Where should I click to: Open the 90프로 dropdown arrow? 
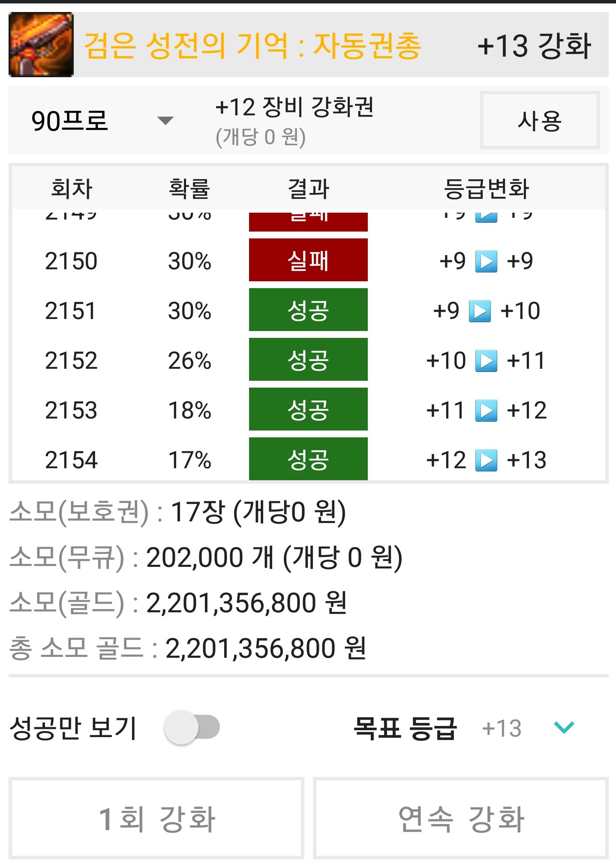click(x=165, y=120)
